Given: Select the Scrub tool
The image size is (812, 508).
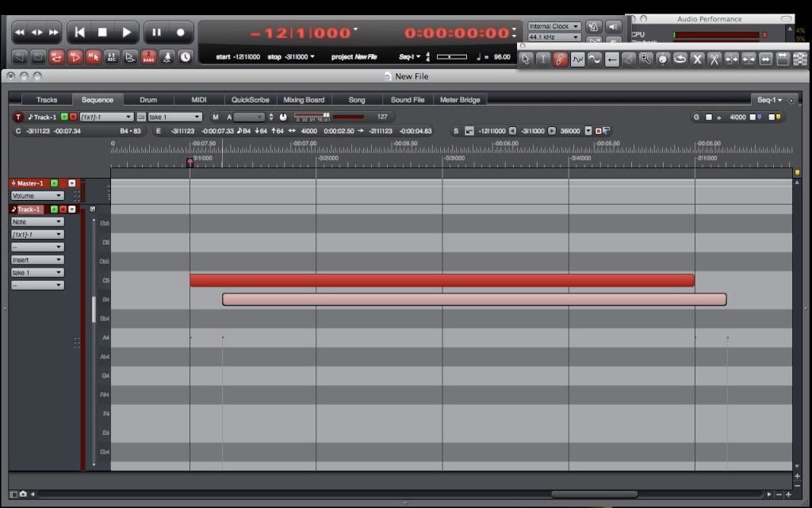Looking at the screenshot, I should point(663,60).
